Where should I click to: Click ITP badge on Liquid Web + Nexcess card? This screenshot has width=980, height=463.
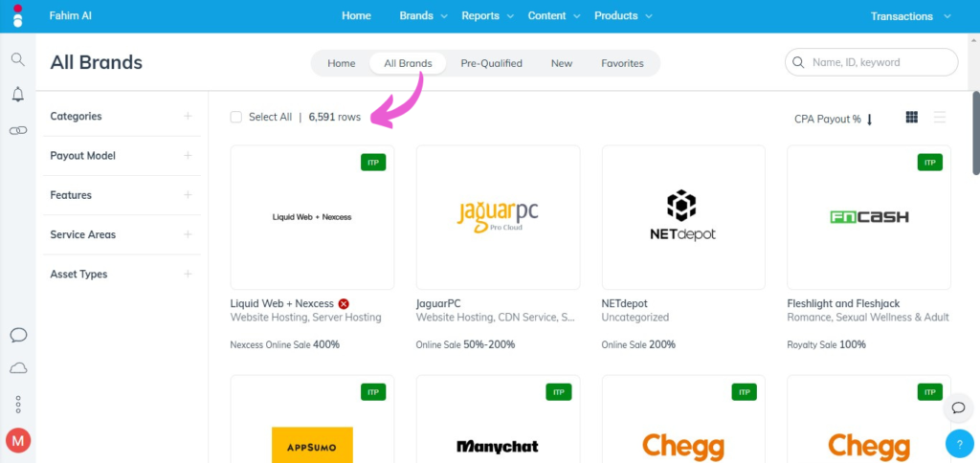(373, 163)
